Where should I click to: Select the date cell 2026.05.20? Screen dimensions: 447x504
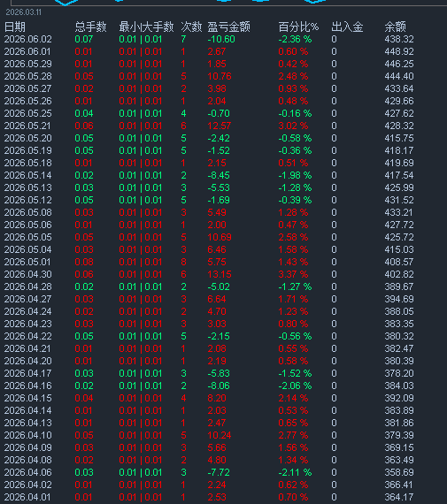(x=28, y=138)
